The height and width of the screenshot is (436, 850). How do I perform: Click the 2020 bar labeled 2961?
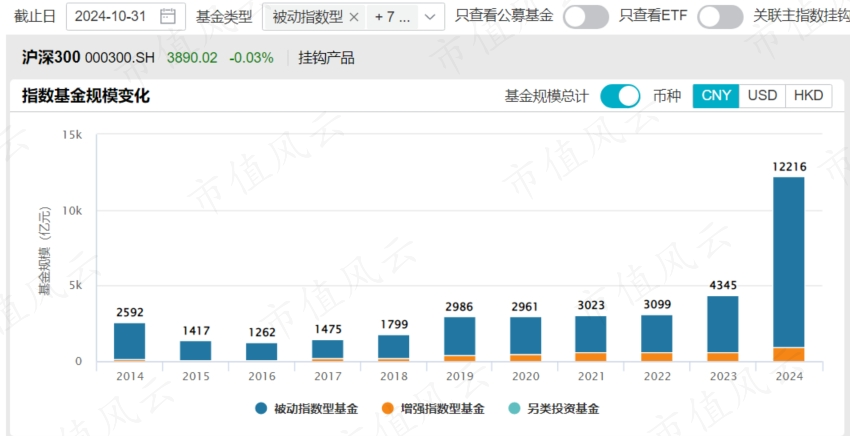tap(525, 339)
